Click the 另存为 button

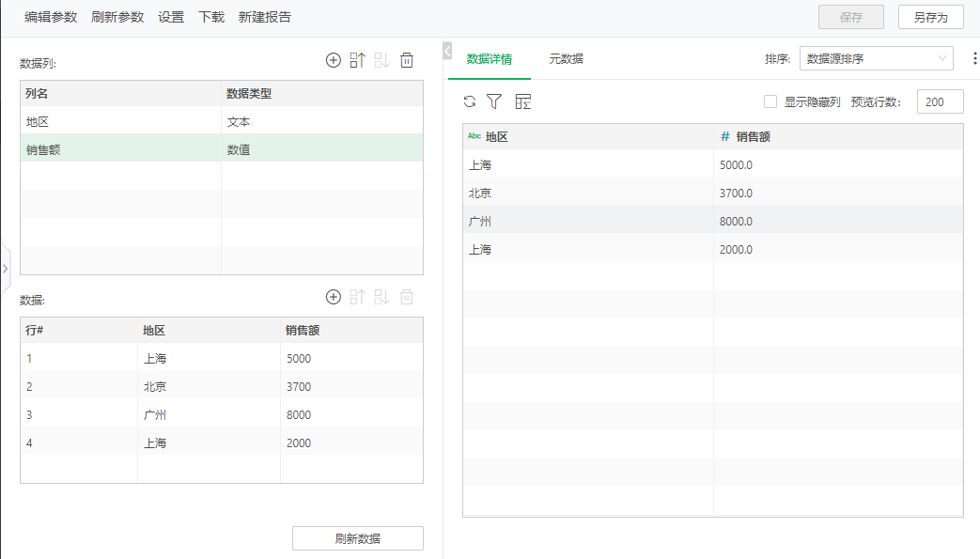point(930,17)
